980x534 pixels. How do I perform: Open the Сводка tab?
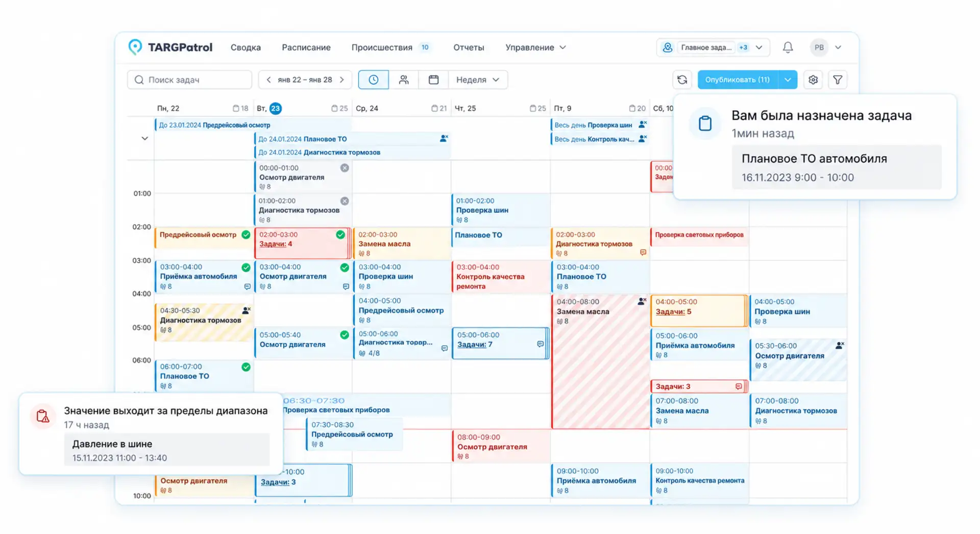click(x=246, y=47)
